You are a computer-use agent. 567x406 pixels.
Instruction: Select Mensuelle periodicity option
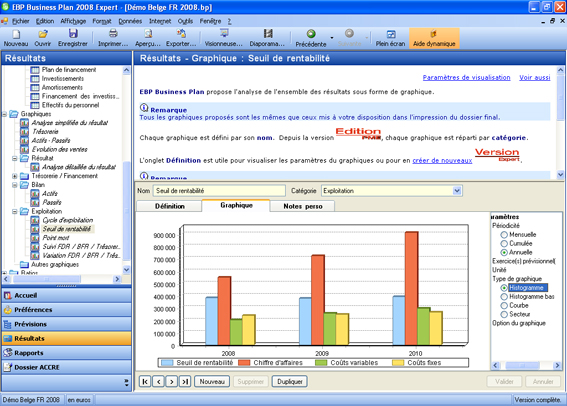[504, 235]
